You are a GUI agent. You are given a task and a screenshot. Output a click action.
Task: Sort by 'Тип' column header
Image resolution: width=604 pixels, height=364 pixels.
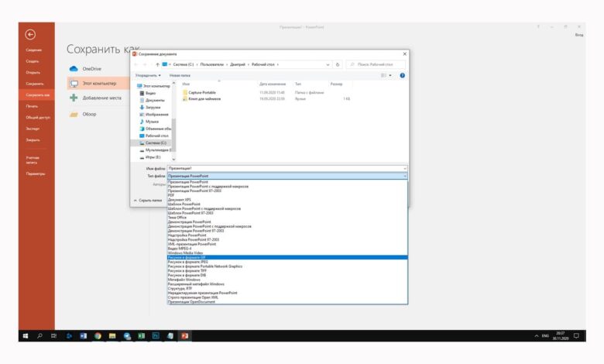pos(298,84)
